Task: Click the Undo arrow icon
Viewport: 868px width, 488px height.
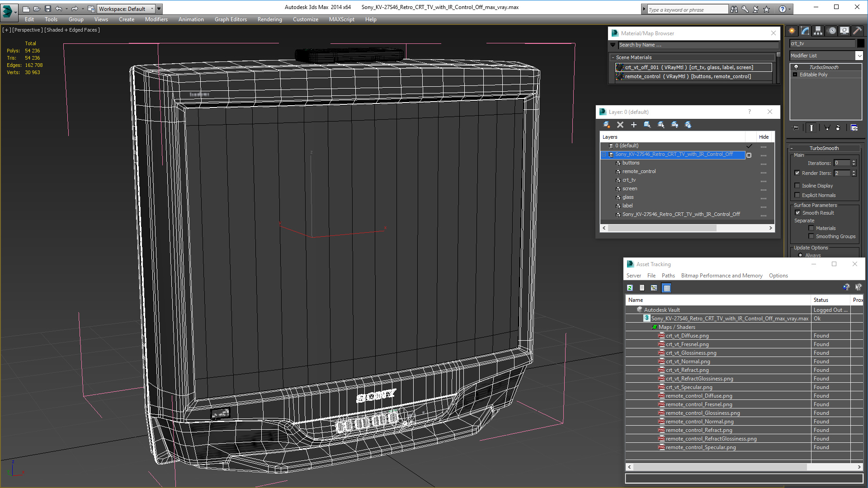Action: [58, 9]
